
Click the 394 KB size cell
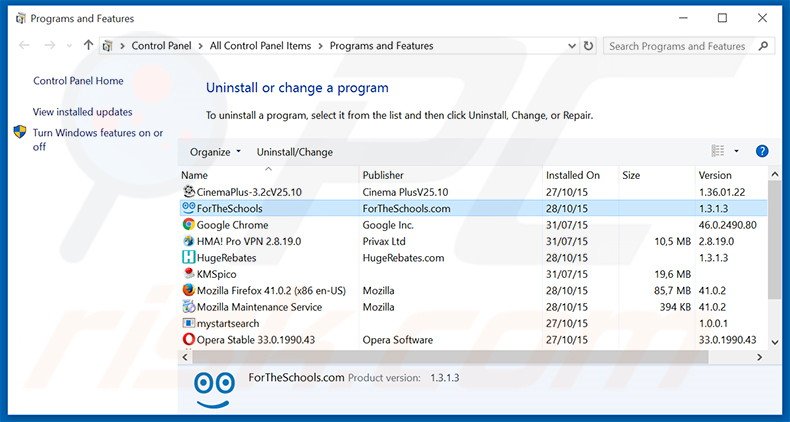coord(675,307)
